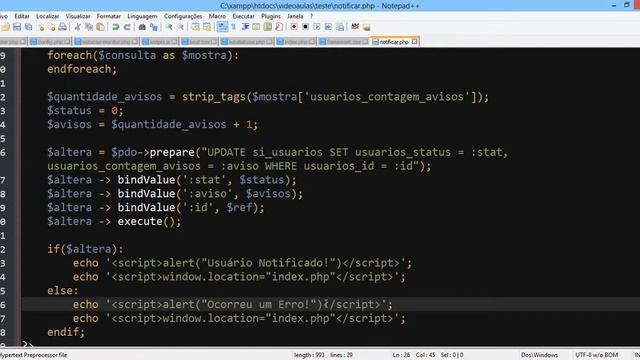Undo the last edit via toolbar arrow
The width and height of the screenshot is (640, 360).
(116, 27)
